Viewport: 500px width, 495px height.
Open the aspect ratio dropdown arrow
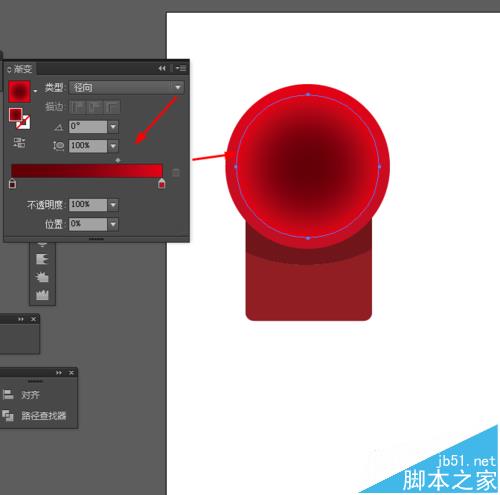[x=113, y=146]
